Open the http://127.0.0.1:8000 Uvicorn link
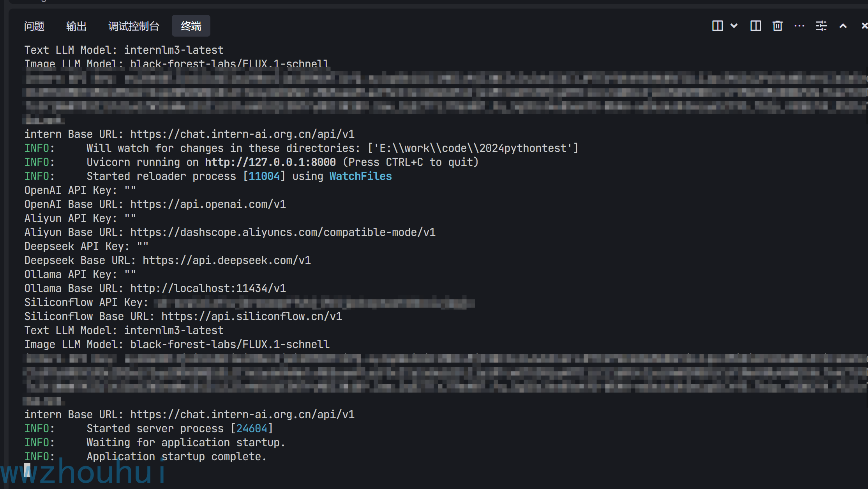Screen dimensions: 868x489 [270, 162]
